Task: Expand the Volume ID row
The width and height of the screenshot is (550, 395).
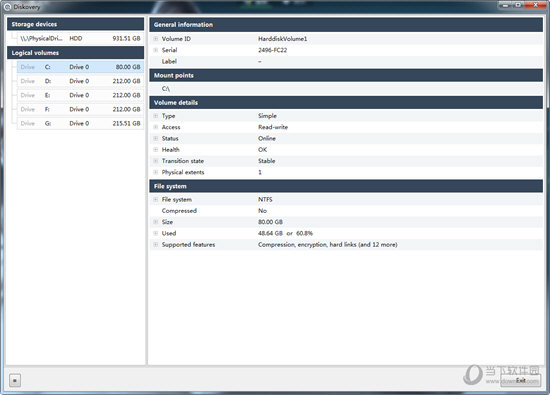Action: (156, 39)
